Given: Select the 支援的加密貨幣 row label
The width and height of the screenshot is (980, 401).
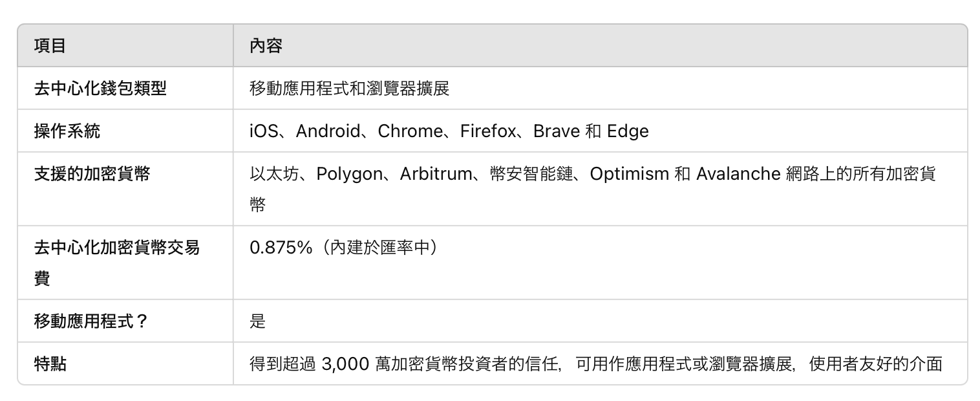Looking at the screenshot, I should click(x=92, y=174).
